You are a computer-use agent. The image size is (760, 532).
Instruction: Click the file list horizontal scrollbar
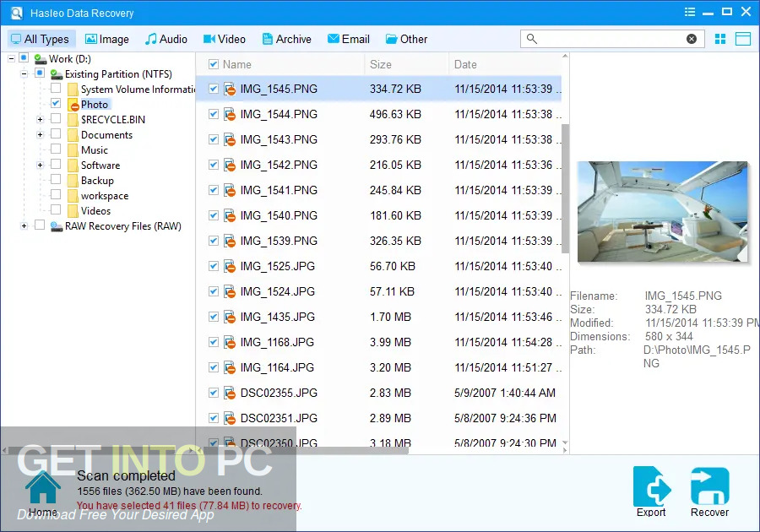(306, 451)
